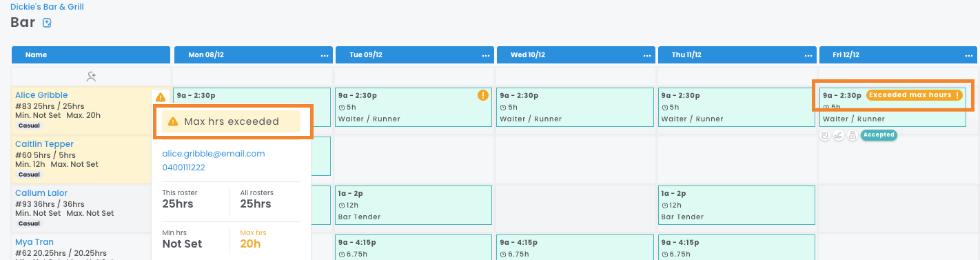Click the alice.gribble@email.com link

click(x=214, y=154)
